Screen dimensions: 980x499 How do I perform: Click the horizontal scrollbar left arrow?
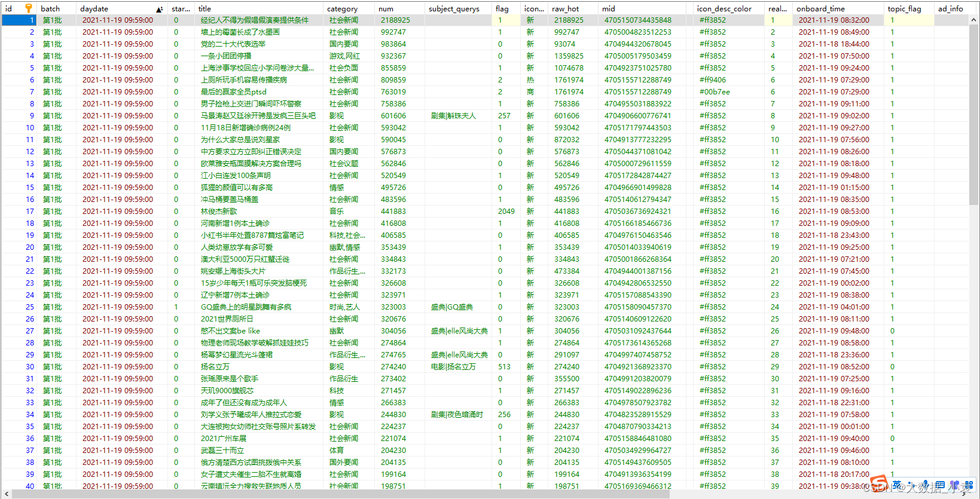click(x=7, y=494)
